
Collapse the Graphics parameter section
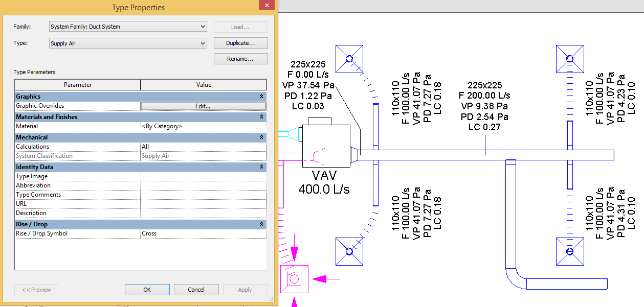click(x=261, y=96)
